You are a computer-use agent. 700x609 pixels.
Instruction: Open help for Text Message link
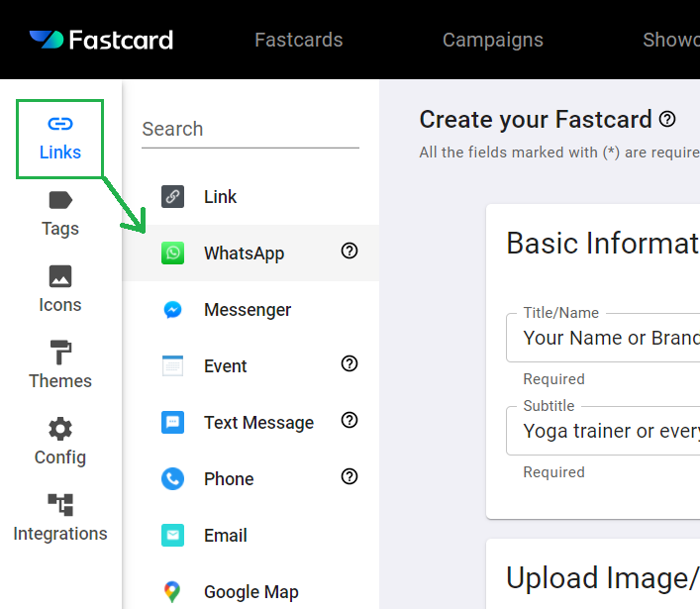pyautogui.click(x=350, y=420)
